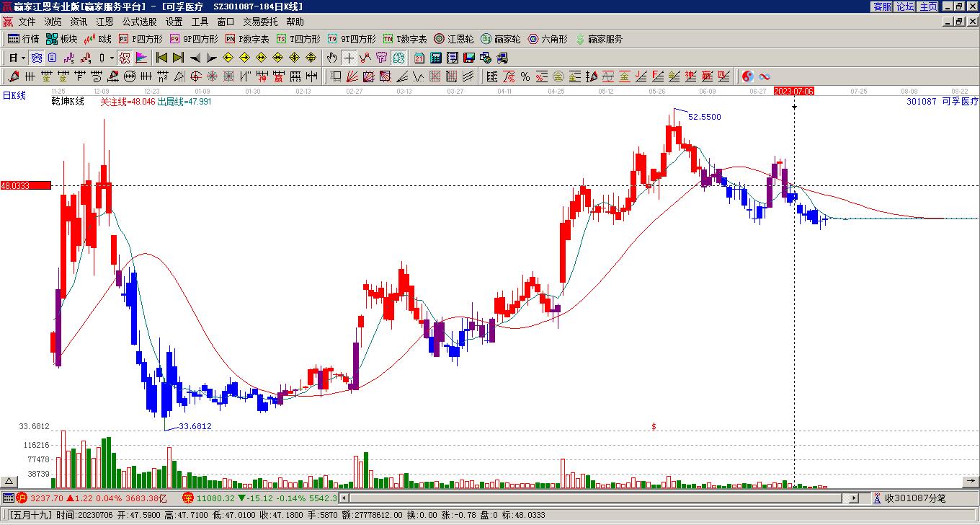
Task: Click the scrollbar left arrow
Action: point(343,498)
